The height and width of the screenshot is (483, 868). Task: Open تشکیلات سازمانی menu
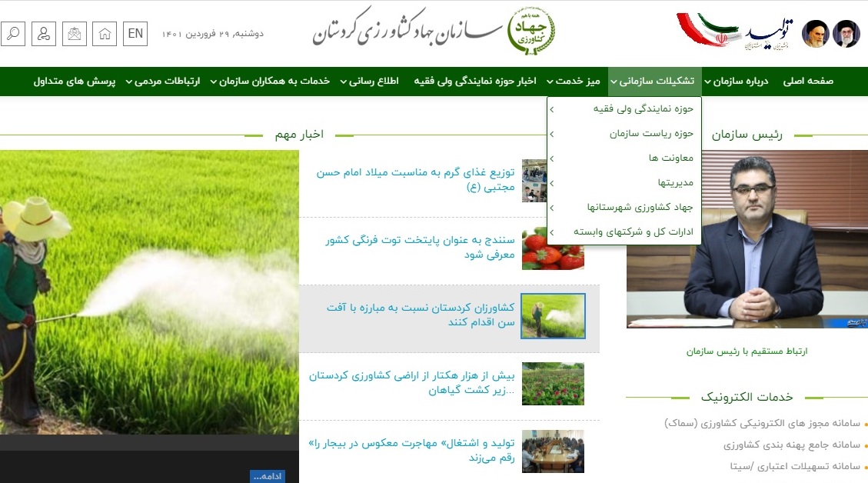(x=654, y=82)
